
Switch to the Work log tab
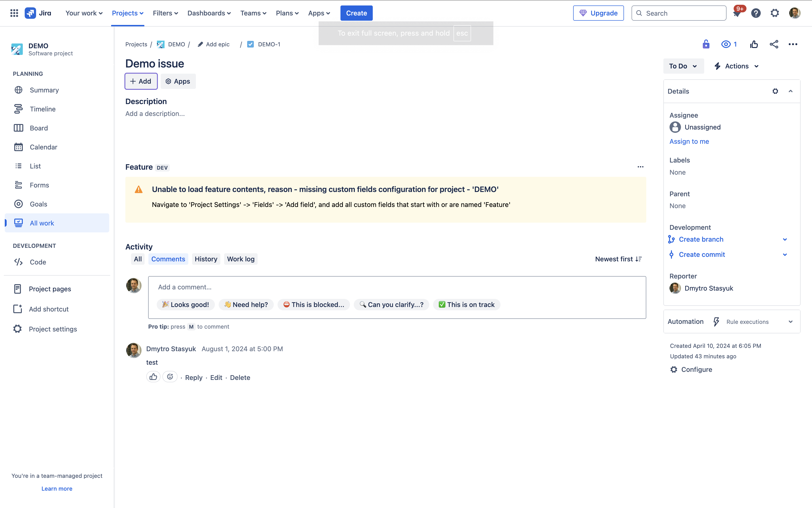point(241,259)
